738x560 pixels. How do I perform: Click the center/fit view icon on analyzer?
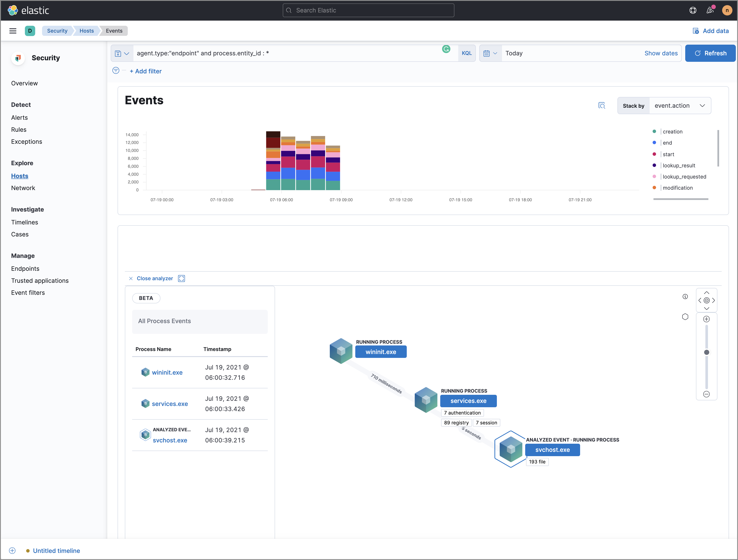[706, 301]
